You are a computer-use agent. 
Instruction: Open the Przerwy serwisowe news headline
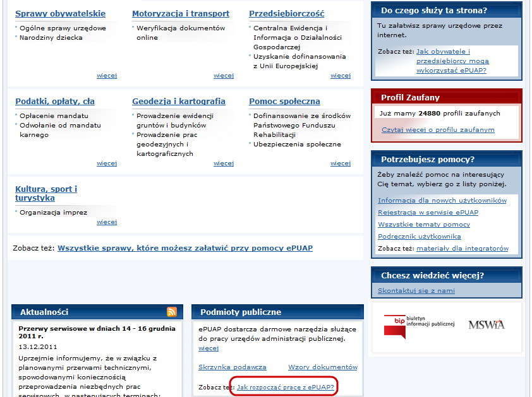(97, 332)
